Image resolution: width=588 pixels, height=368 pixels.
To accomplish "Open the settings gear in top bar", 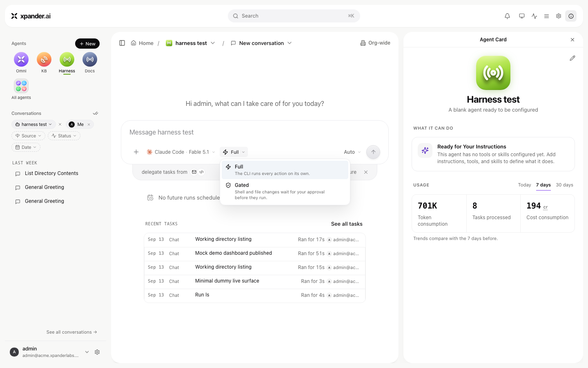I will (559, 16).
